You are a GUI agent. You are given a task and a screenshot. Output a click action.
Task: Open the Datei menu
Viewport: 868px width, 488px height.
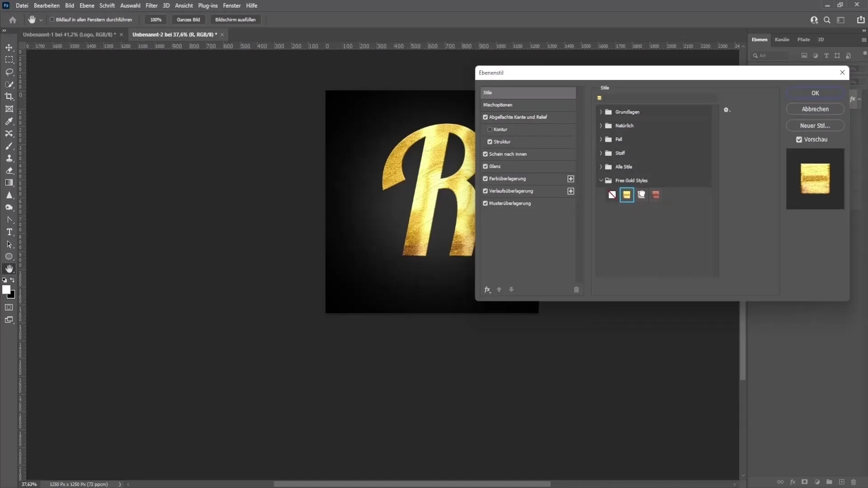pyautogui.click(x=22, y=5)
